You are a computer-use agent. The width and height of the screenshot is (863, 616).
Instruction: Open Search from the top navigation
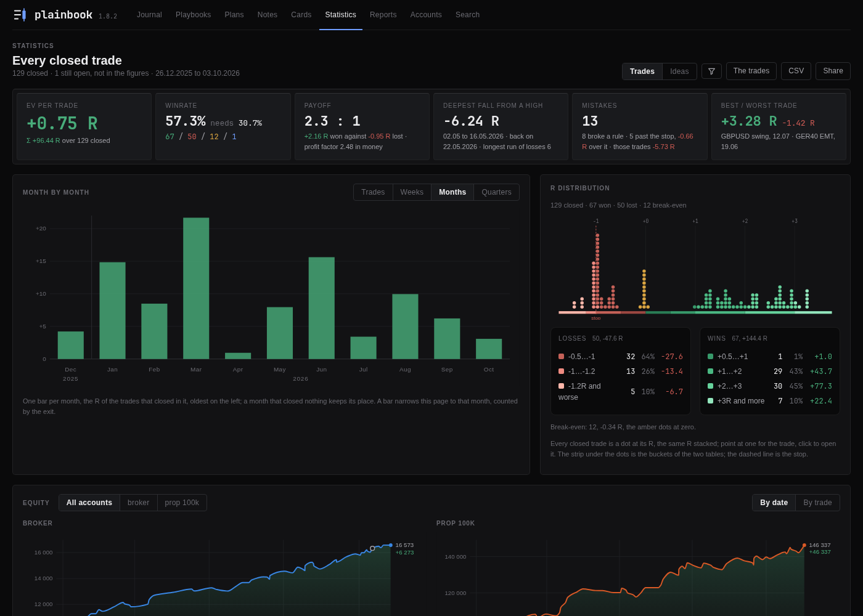[467, 15]
